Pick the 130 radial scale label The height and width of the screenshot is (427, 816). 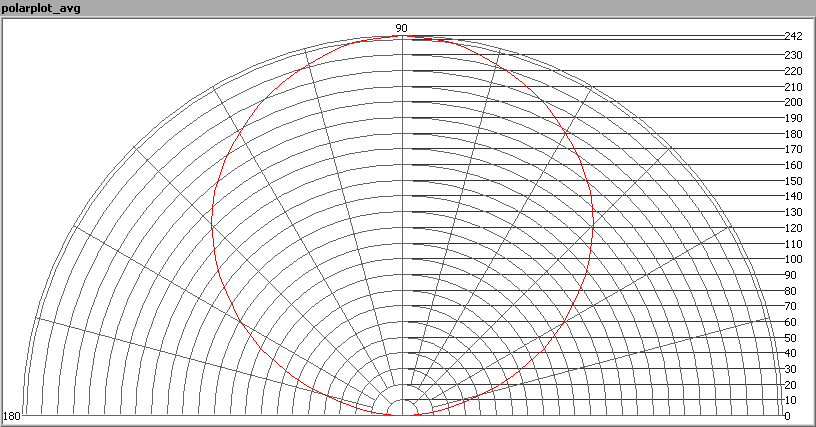(x=792, y=212)
